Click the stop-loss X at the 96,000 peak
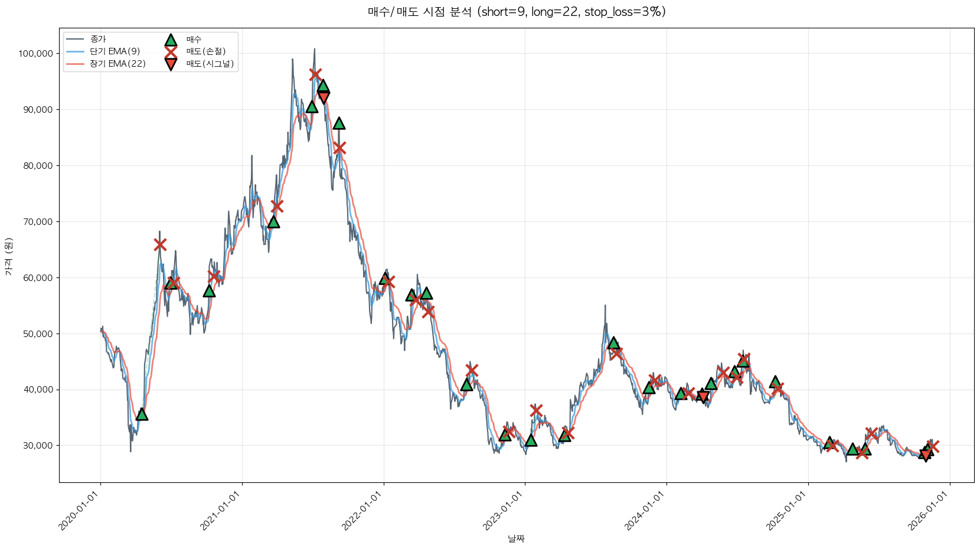980x549 pixels. tap(315, 74)
